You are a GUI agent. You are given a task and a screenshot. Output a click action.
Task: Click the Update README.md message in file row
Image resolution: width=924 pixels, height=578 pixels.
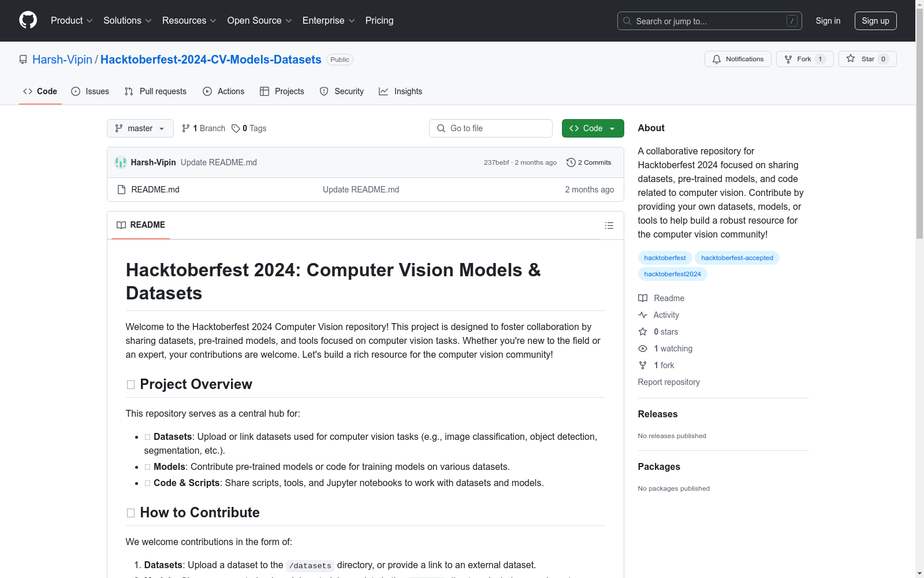(361, 190)
